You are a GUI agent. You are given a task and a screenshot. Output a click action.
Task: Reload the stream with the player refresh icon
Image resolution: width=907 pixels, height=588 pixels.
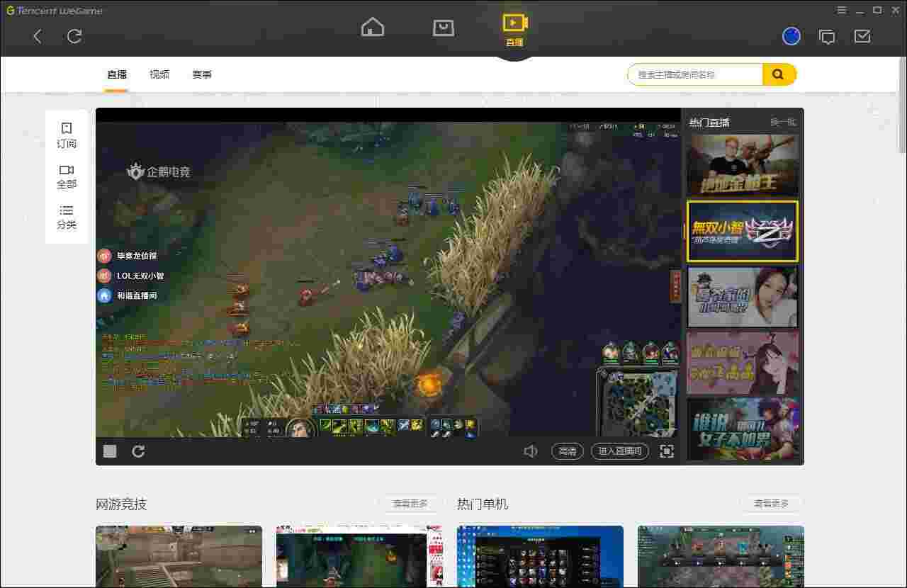click(139, 451)
